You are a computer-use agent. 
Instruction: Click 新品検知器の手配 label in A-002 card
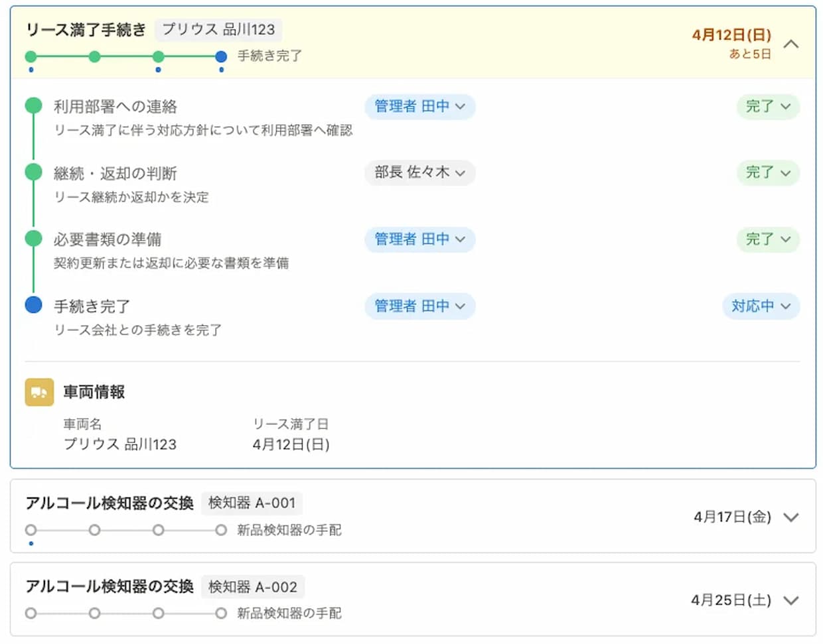click(x=289, y=613)
